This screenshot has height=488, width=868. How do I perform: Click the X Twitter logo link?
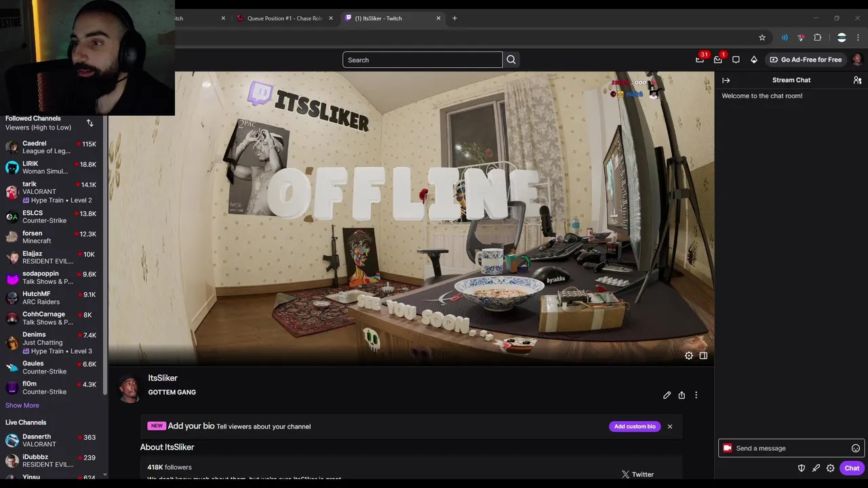coord(625,474)
